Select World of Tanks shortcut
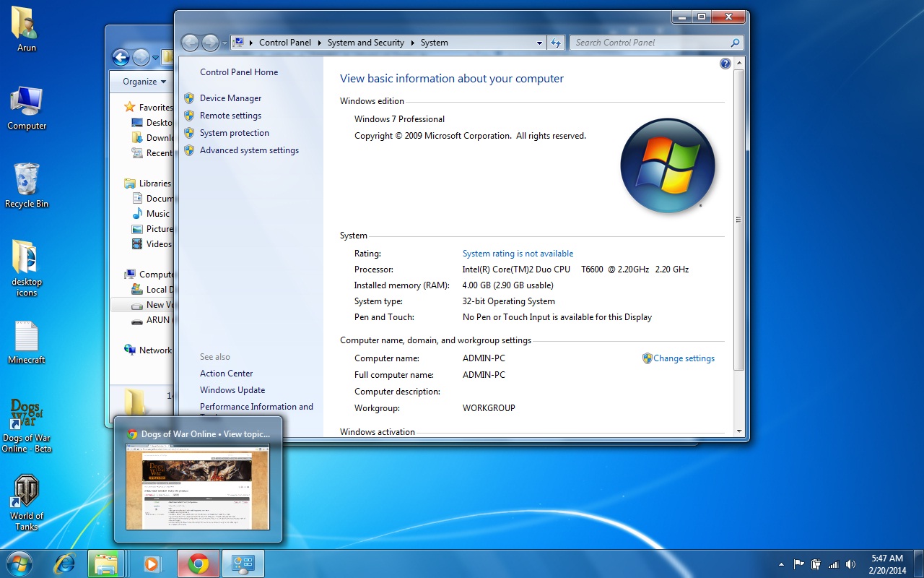The width and height of the screenshot is (924, 578). click(x=27, y=503)
